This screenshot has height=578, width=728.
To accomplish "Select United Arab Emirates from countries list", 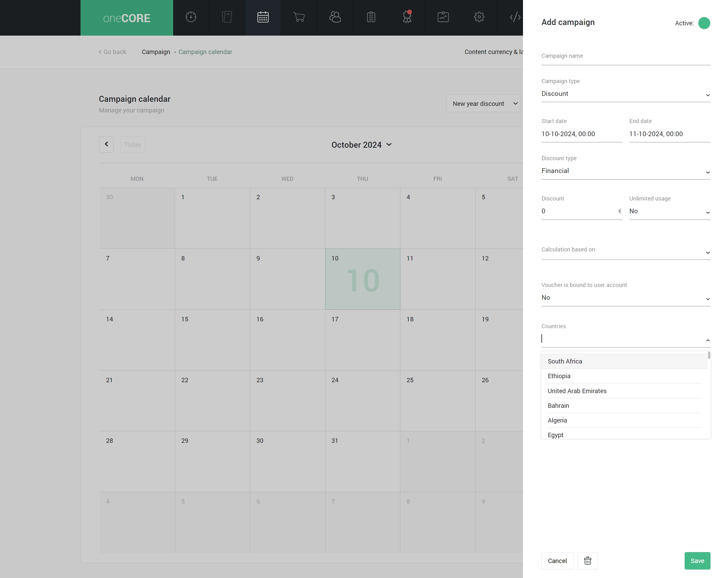I will 577,391.
